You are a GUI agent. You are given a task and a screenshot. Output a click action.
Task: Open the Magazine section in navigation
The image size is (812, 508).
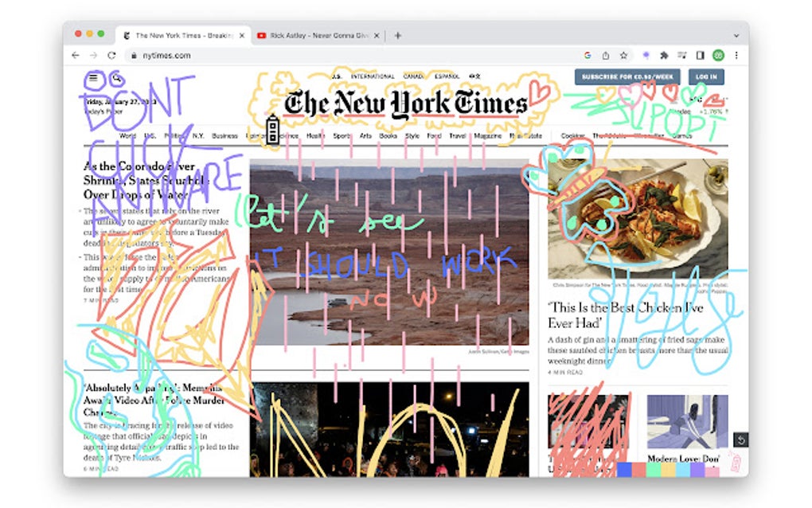click(x=488, y=135)
